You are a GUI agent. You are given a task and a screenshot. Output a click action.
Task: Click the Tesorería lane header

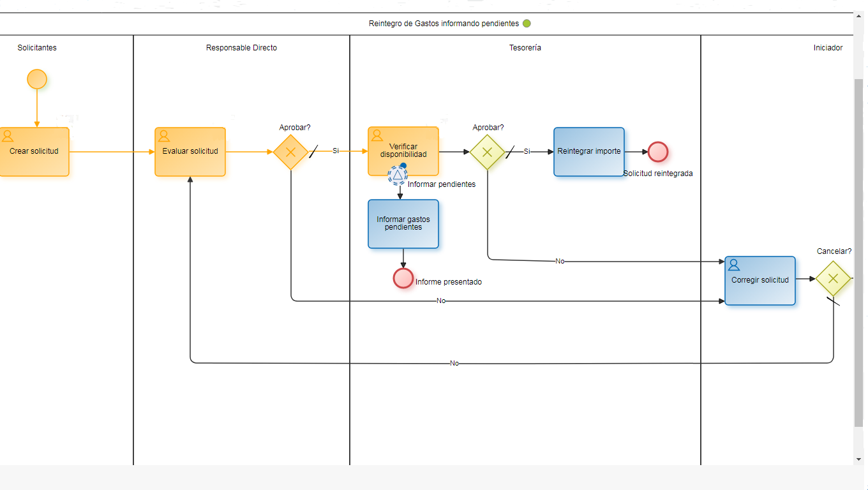tap(525, 48)
